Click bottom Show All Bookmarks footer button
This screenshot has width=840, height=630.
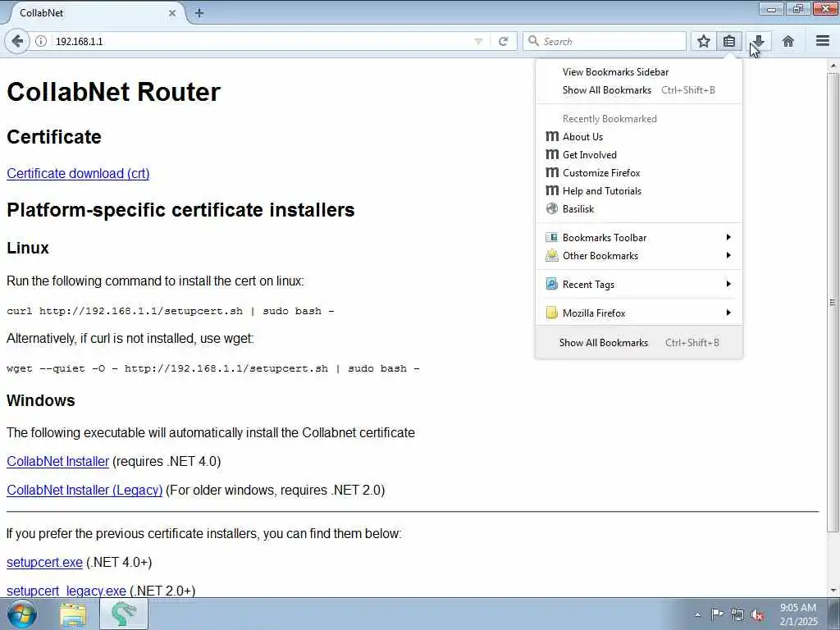[638, 342]
